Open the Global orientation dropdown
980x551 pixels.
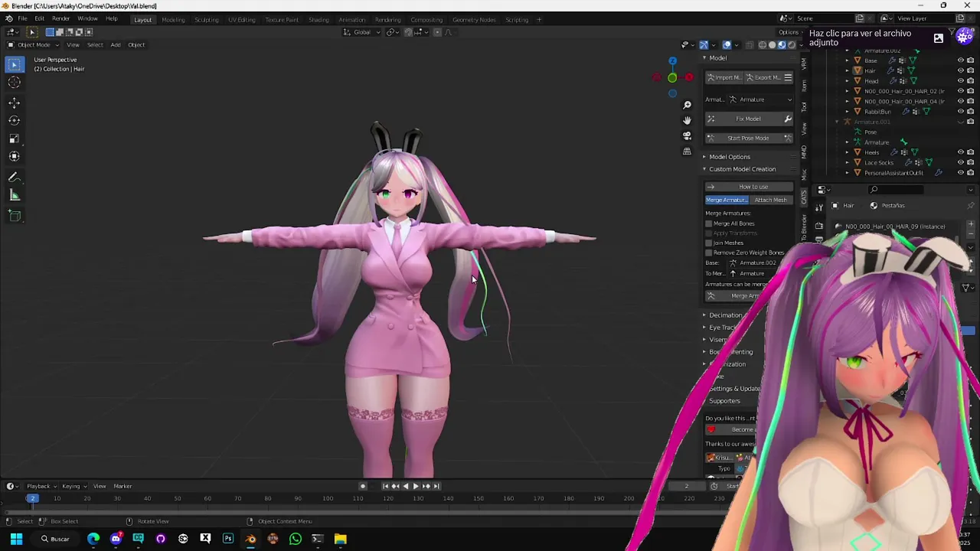(x=363, y=32)
